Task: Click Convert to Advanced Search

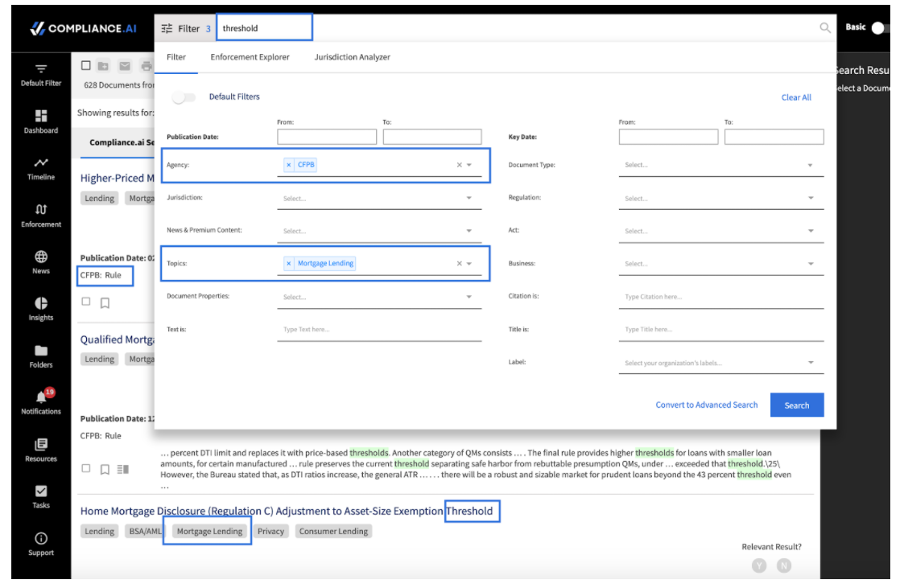Action: point(706,405)
